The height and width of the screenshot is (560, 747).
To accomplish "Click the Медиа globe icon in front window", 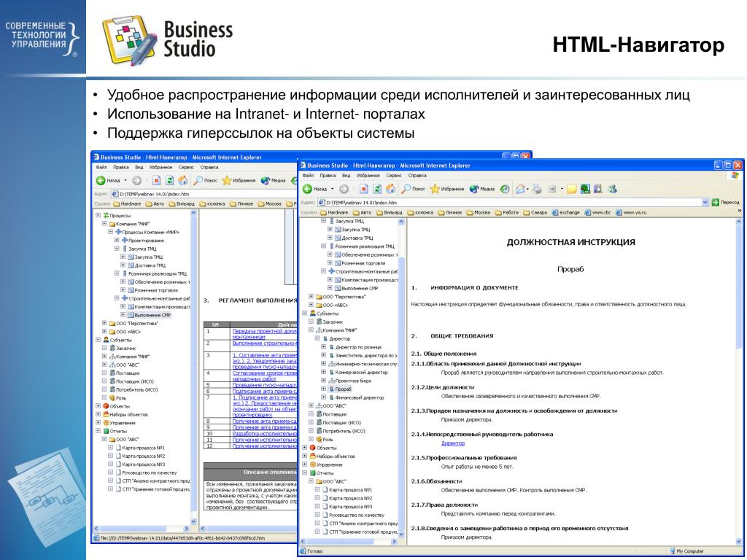I will click(474, 189).
